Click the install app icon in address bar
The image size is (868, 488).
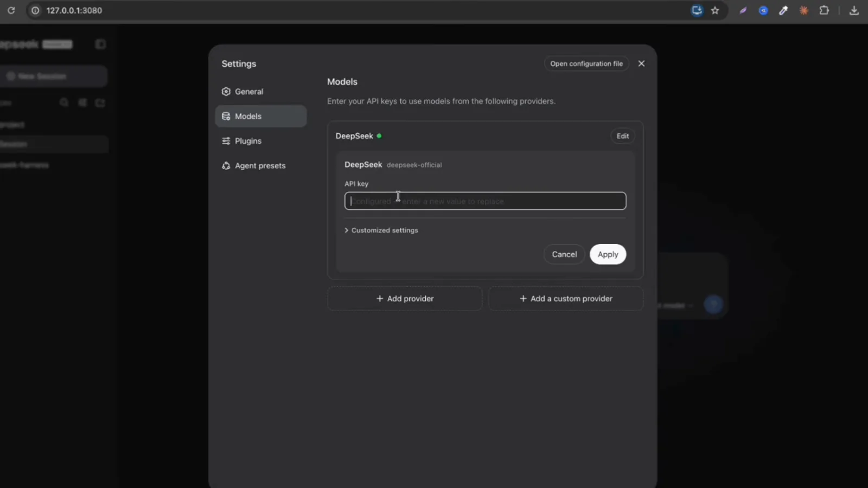tap(697, 10)
